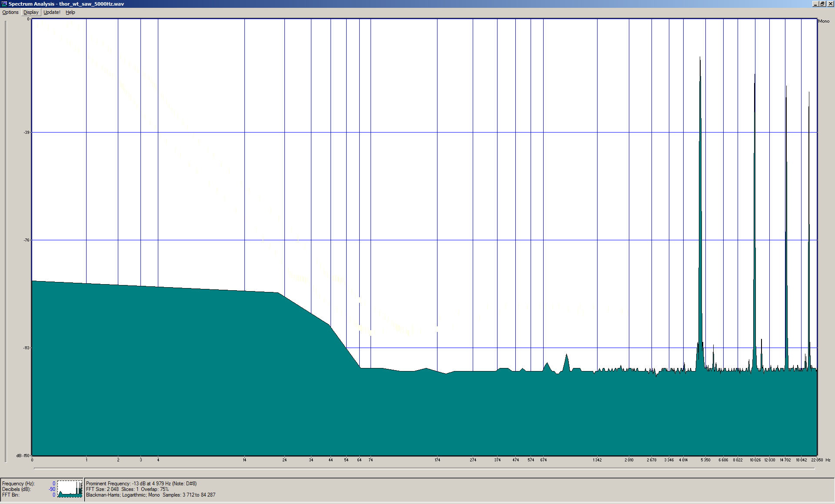This screenshot has width=835, height=504.
Task: Open the Help menu
Action: coord(70,12)
